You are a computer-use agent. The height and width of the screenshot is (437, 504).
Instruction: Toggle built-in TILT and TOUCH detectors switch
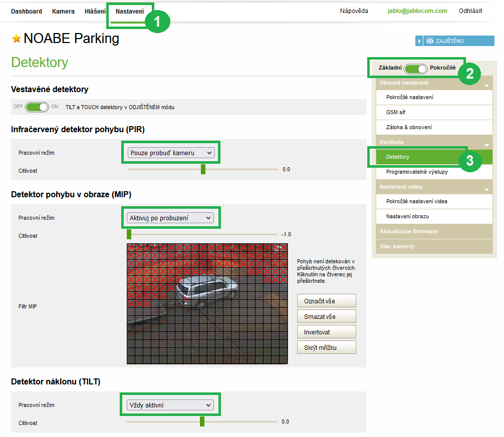point(37,107)
